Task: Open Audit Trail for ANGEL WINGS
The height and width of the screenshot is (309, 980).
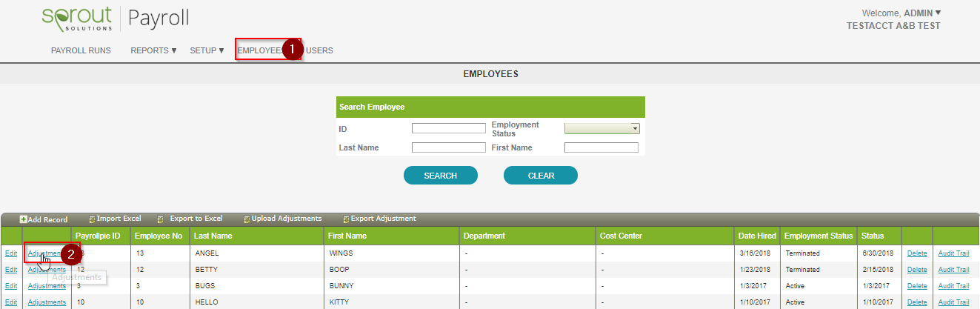Action: [x=953, y=253]
